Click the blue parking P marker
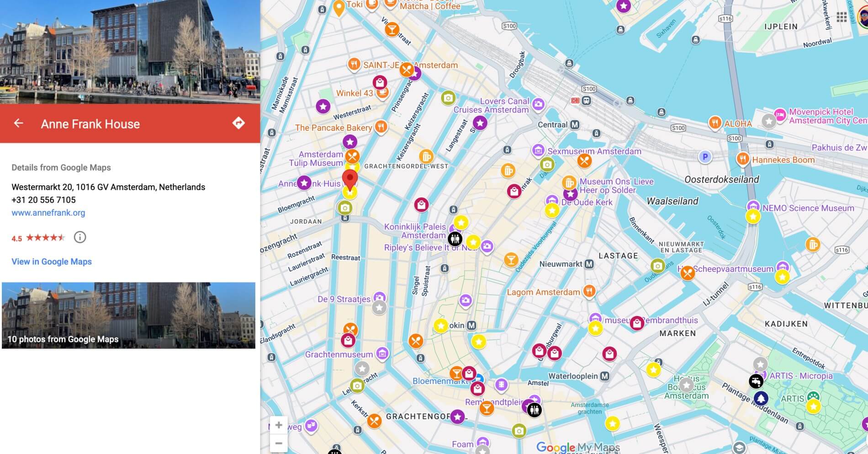The height and width of the screenshot is (454, 868). click(705, 157)
